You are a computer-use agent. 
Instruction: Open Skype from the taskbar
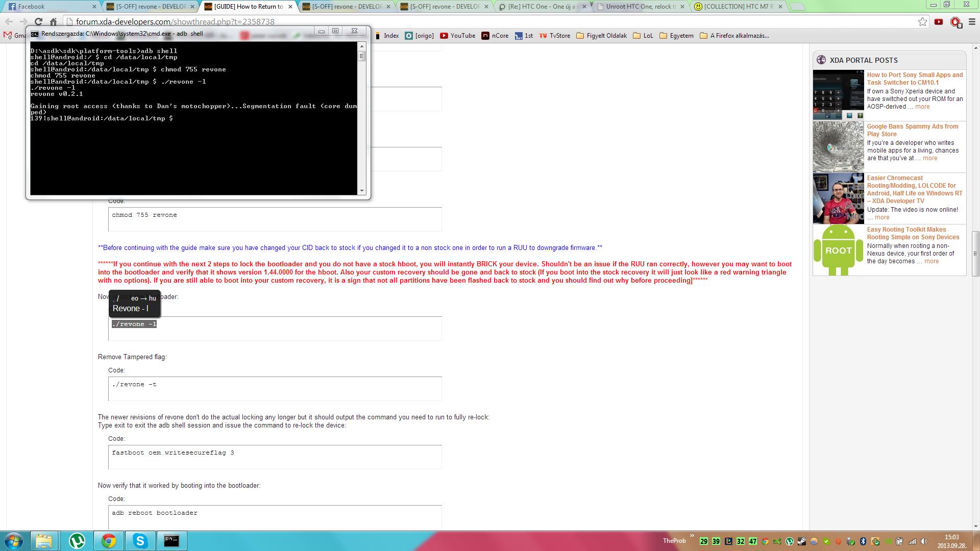[x=140, y=541]
